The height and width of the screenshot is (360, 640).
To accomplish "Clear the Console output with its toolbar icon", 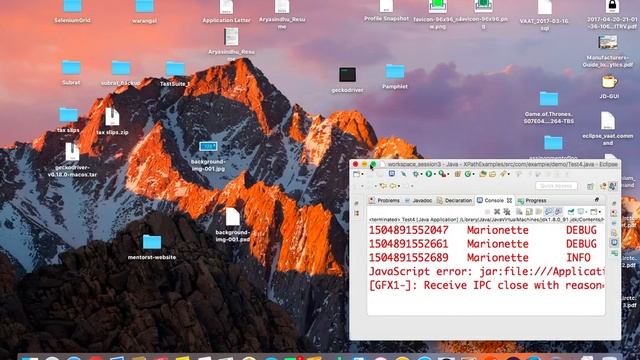I will click(519, 212).
